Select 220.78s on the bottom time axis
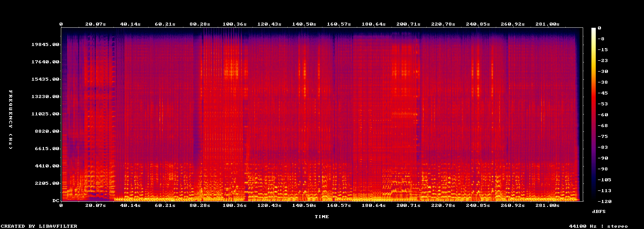Viewport: 644px width, 229px height. [443, 205]
